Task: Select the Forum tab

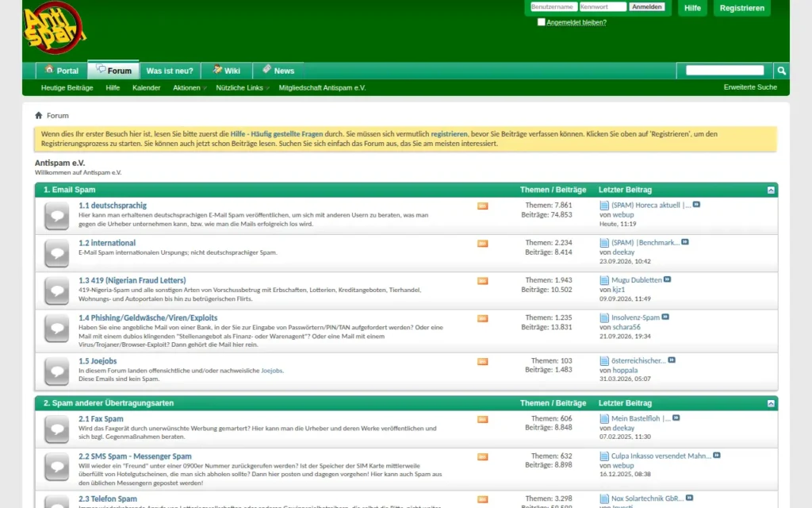Action: [x=113, y=71]
